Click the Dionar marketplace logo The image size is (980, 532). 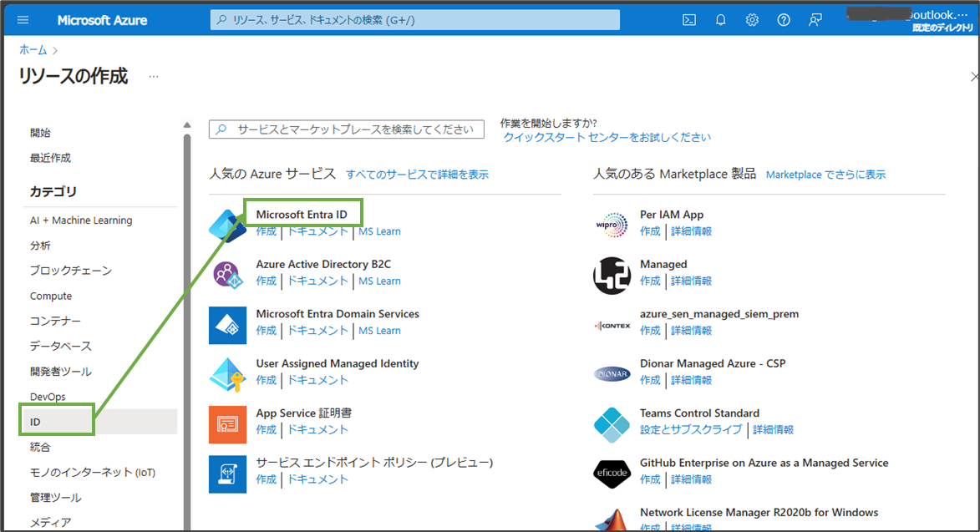coord(612,375)
